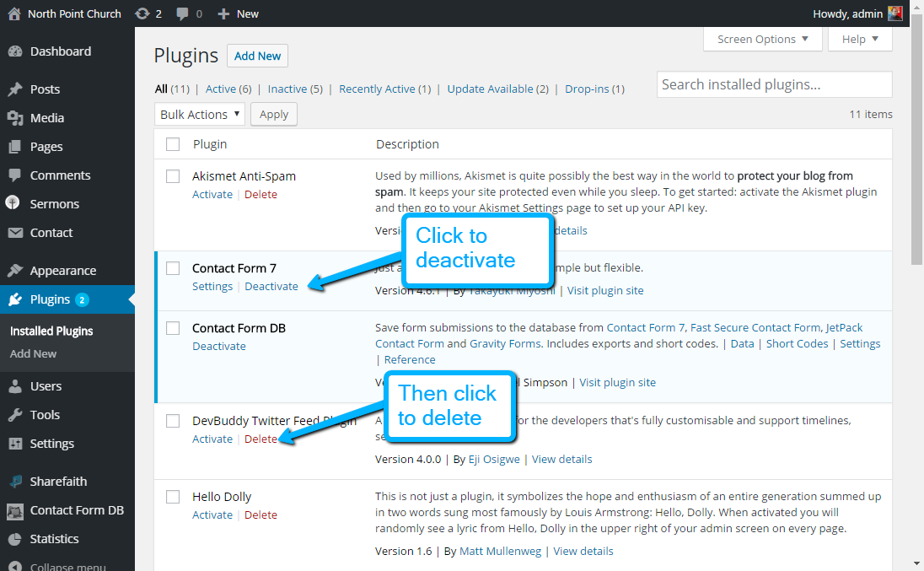Click the Pages icon in sidebar
The height and width of the screenshot is (571, 924).
[14, 147]
